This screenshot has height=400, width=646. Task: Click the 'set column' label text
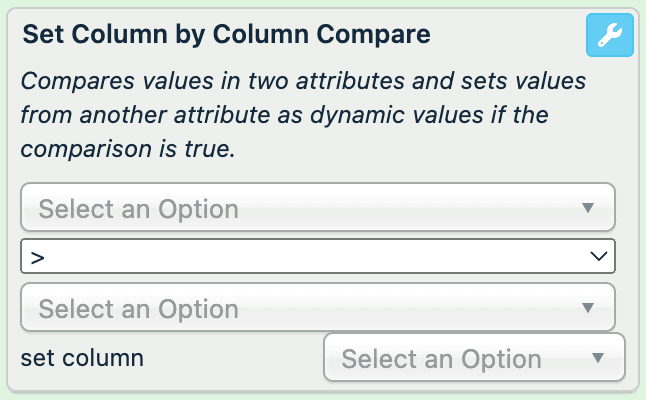[82, 357]
